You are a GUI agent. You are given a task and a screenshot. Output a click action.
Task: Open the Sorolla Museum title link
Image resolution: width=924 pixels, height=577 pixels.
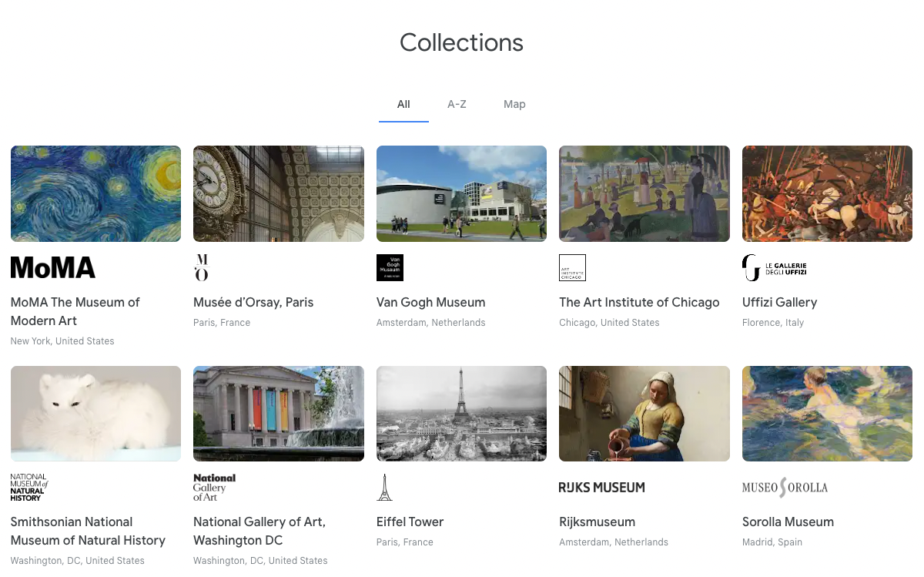tap(788, 522)
